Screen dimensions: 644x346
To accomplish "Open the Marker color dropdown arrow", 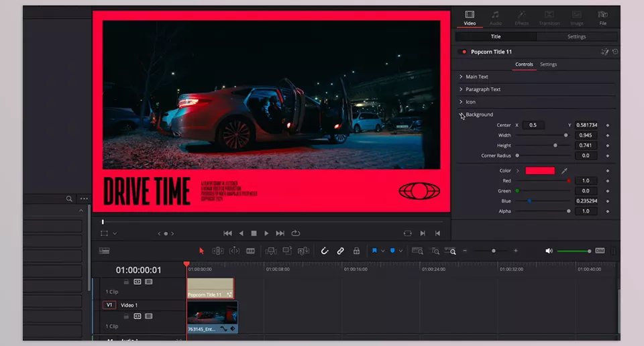I will click(x=400, y=251).
